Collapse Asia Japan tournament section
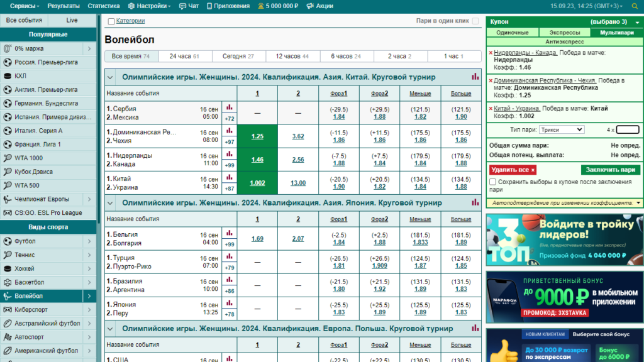Viewport: 644px width, 362px height. [x=110, y=203]
